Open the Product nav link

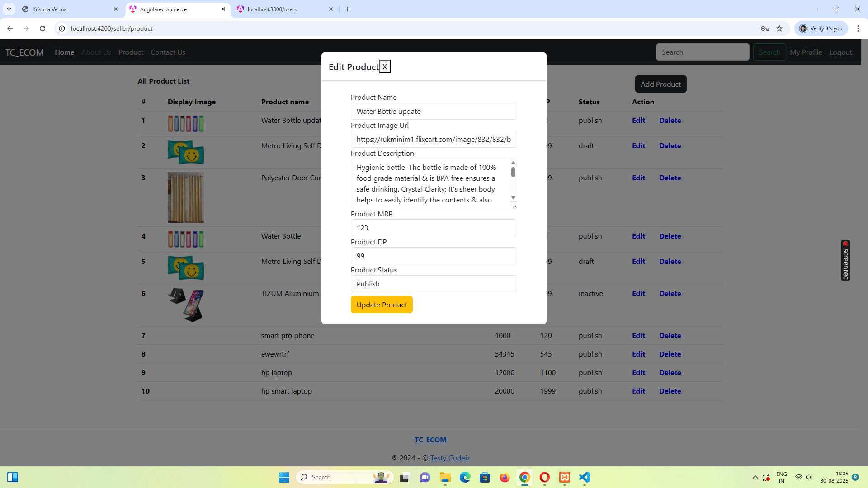pyautogui.click(x=131, y=52)
